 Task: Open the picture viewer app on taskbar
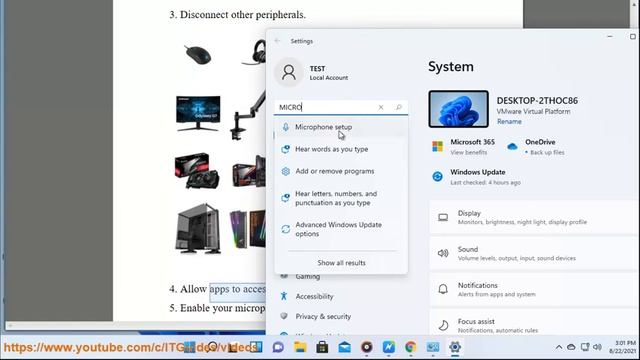433,347
